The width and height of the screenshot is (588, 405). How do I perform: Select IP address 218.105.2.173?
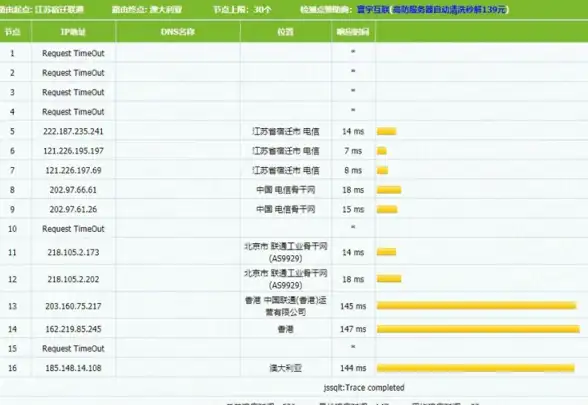(x=73, y=252)
